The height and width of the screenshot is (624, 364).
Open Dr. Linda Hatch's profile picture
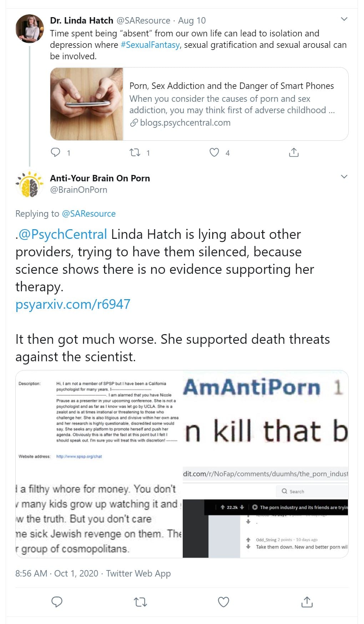point(30,29)
